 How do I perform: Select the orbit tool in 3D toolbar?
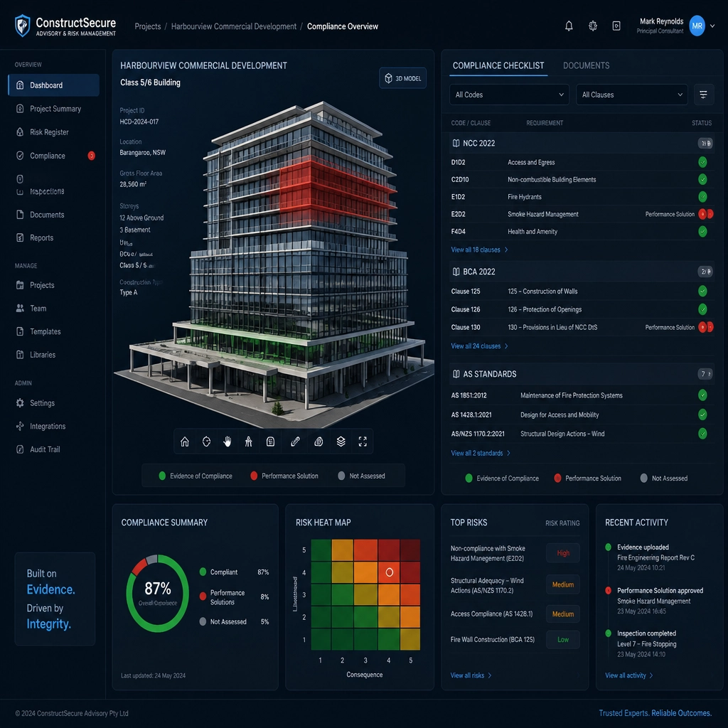(207, 441)
